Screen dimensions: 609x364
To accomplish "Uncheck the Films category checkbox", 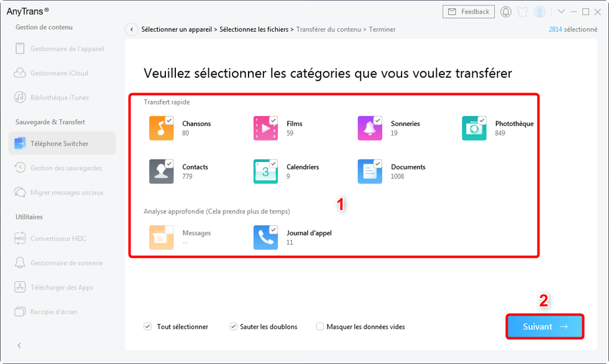I will coord(273,121).
